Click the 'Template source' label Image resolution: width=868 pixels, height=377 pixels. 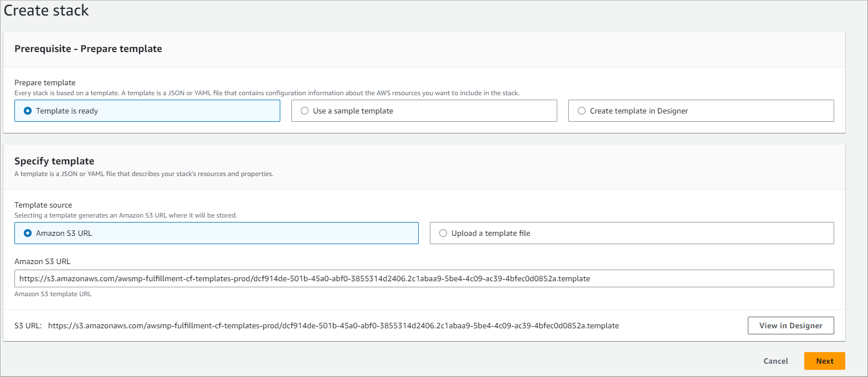[x=43, y=205]
